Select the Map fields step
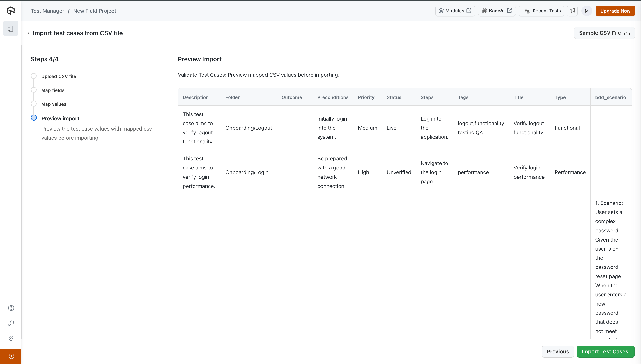This screenshot has width=641, height=364. [53, 90]
